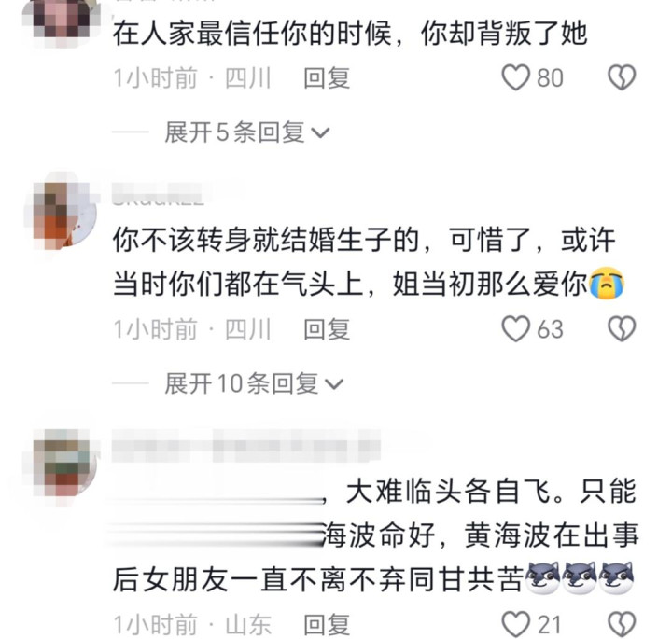Open blurred username above 大难临头 comment
This screenshot has height=639, width=672.
pos(245,446)
